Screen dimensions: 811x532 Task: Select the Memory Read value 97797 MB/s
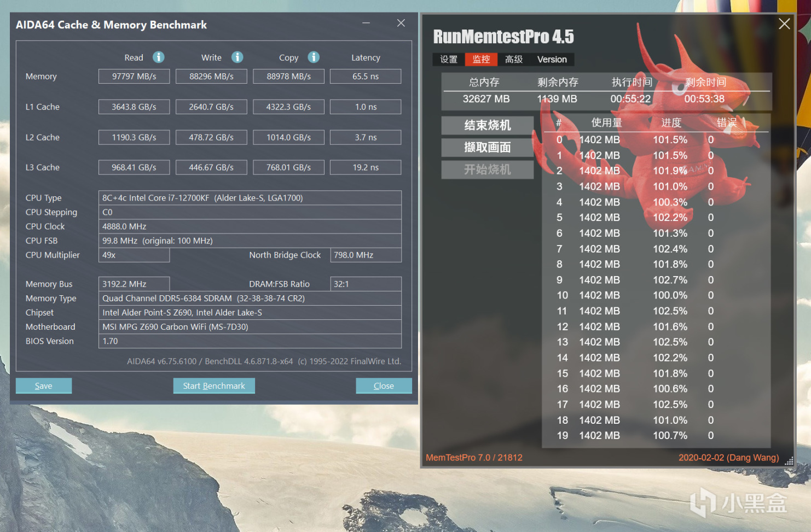pos(134,76)
